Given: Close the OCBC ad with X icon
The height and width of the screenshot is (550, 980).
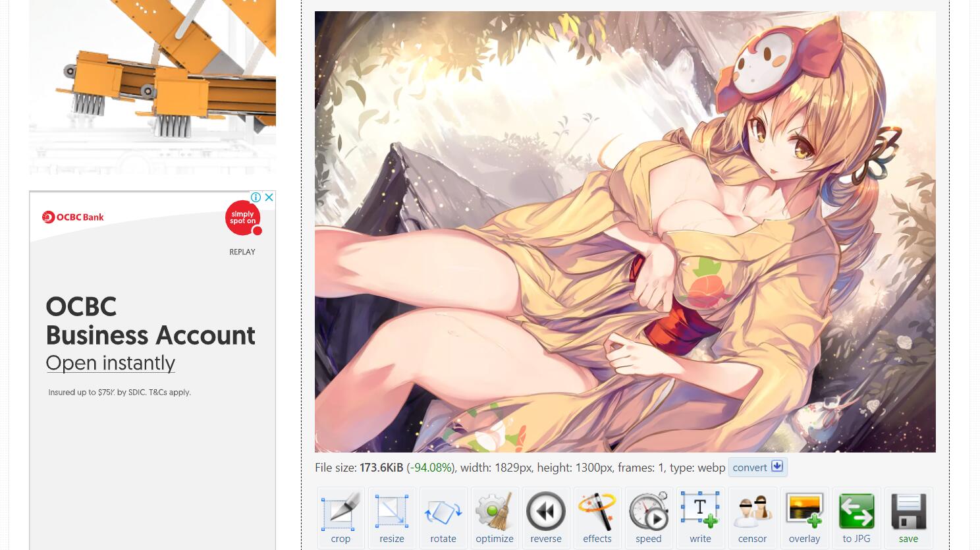Looking at the screenshot, I should click(x=269, y=197).
